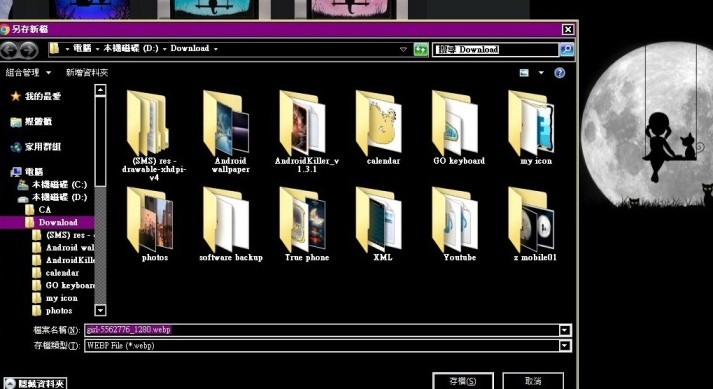Expand the address bar history dropdown
Screen dimensions: 713x389
(403, 49)
